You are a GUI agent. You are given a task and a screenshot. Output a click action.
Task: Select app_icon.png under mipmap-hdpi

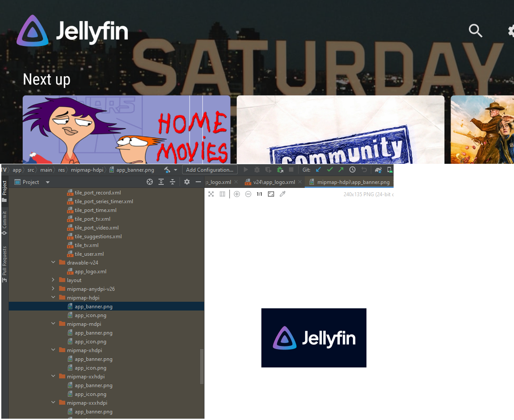[x=90, y=315]
